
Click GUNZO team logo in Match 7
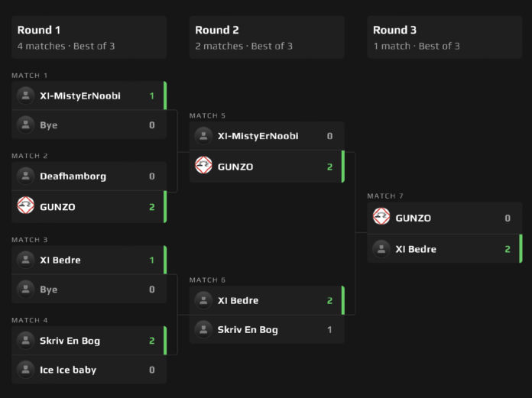381,216
